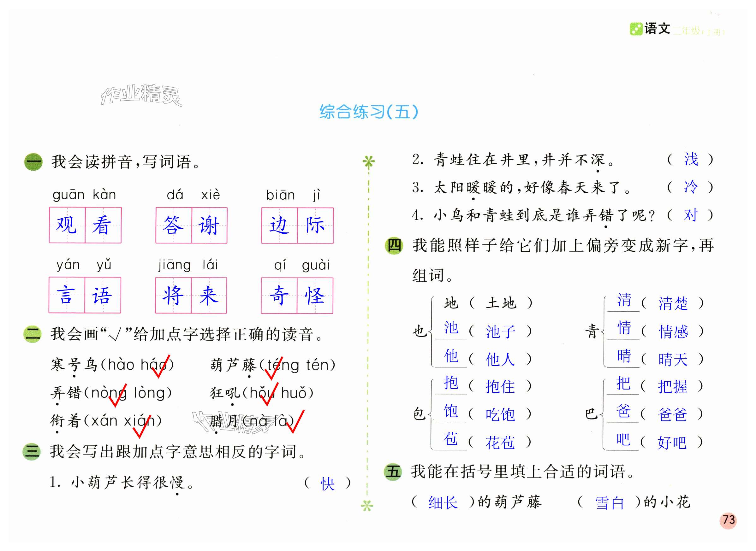Click the 语文 header label
Image resolution: width=756 pixels, height=551 pixels.
coord(657,29)
